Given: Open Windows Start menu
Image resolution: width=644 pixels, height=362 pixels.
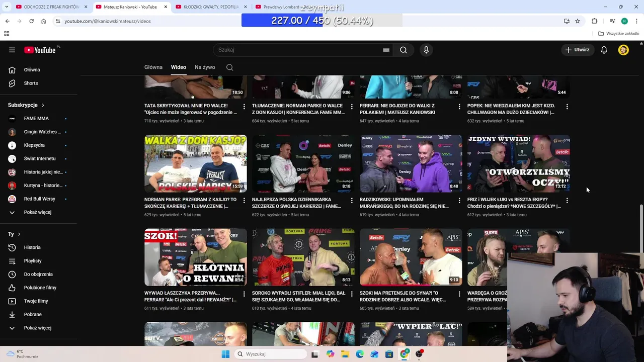Looking at the screenshot, I should coord(225,354).
